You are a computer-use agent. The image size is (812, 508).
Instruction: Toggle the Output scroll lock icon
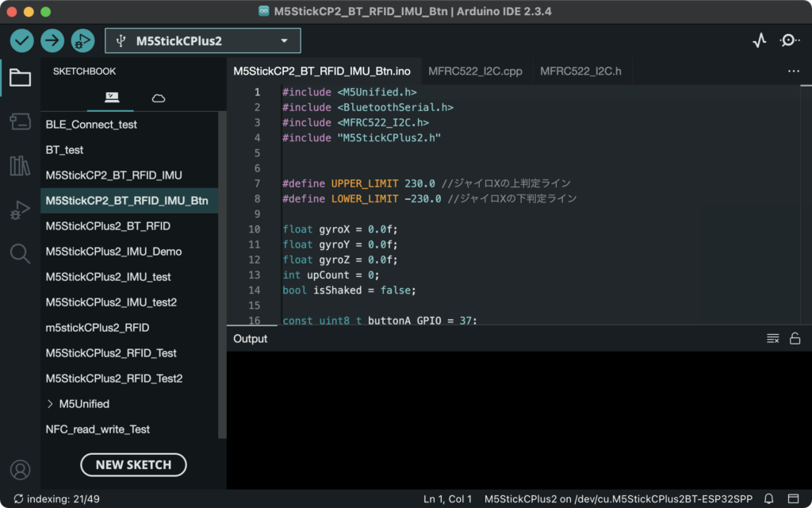point(795,339)
